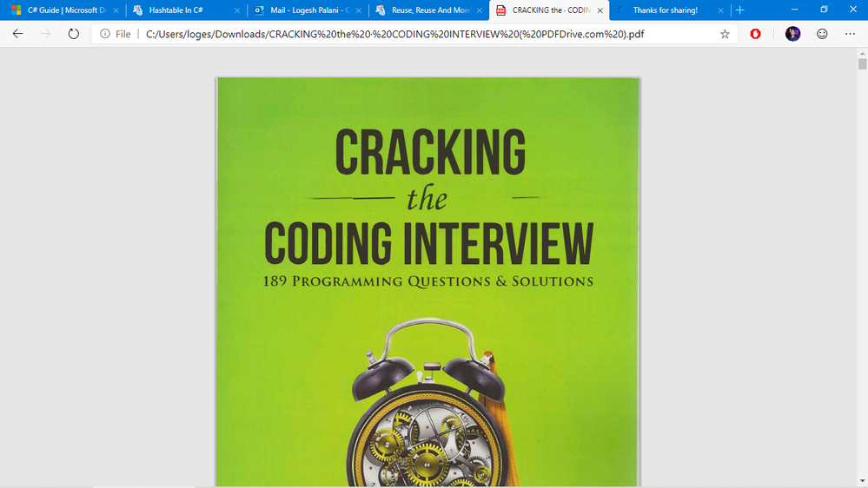Image resolution: width=868 pixels, height=488 pixels.
Task: Bookmark this page with the star
Action: [725, 35]
